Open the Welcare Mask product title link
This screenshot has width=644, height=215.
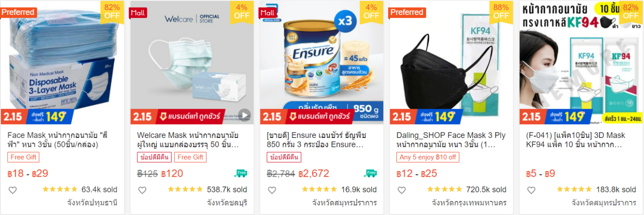188,140
